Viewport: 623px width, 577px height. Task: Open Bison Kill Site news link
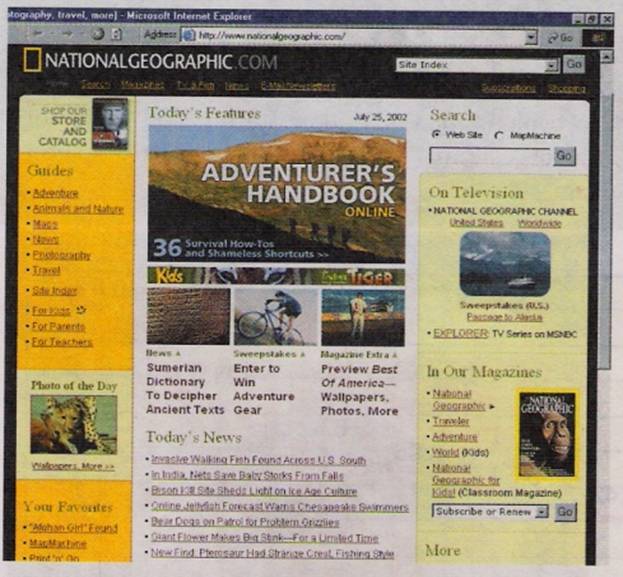coord(254,491)
